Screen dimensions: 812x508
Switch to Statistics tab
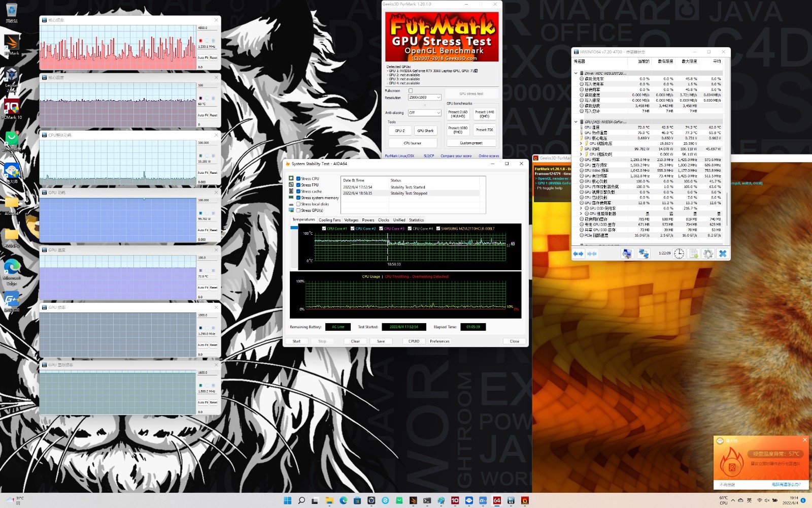[416, 220]
